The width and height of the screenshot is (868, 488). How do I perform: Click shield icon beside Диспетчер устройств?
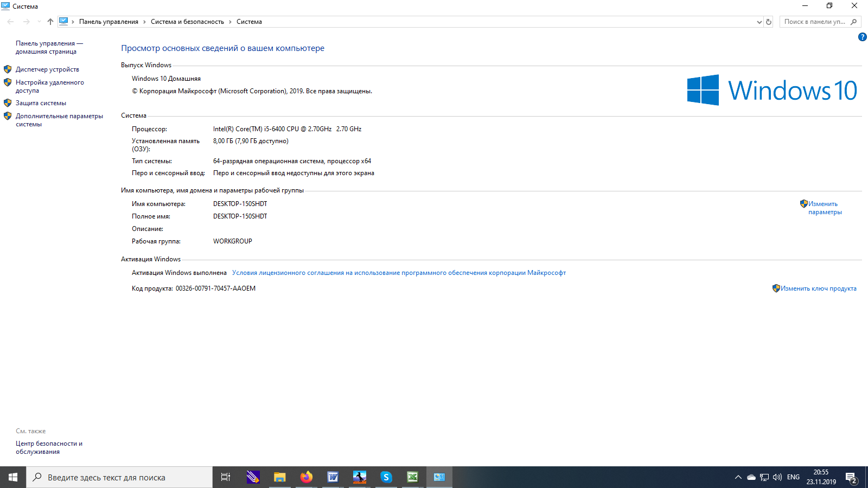[8, 69]
